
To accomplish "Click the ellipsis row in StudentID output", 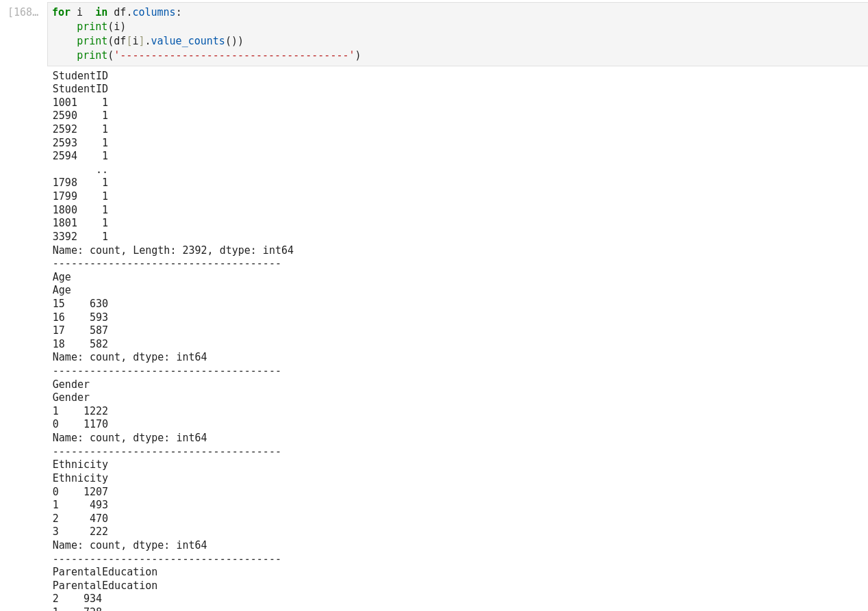I will [101, 170].
